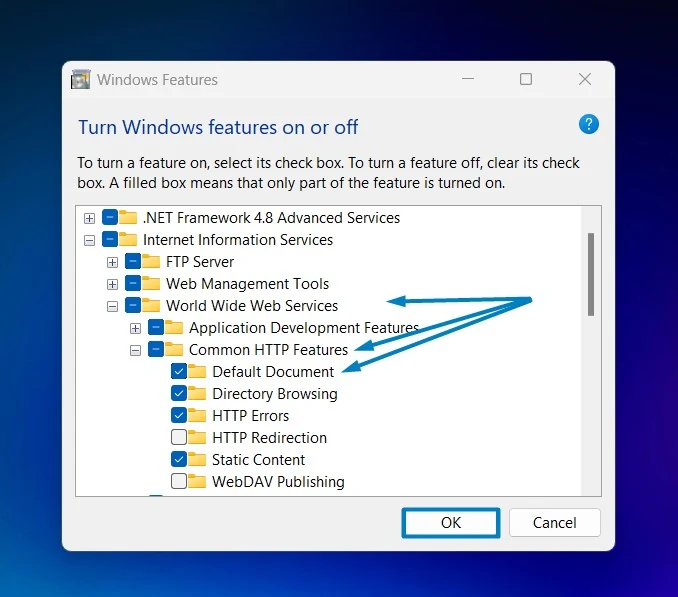Collapse the World Wide Web Services node

coord(112,306)
